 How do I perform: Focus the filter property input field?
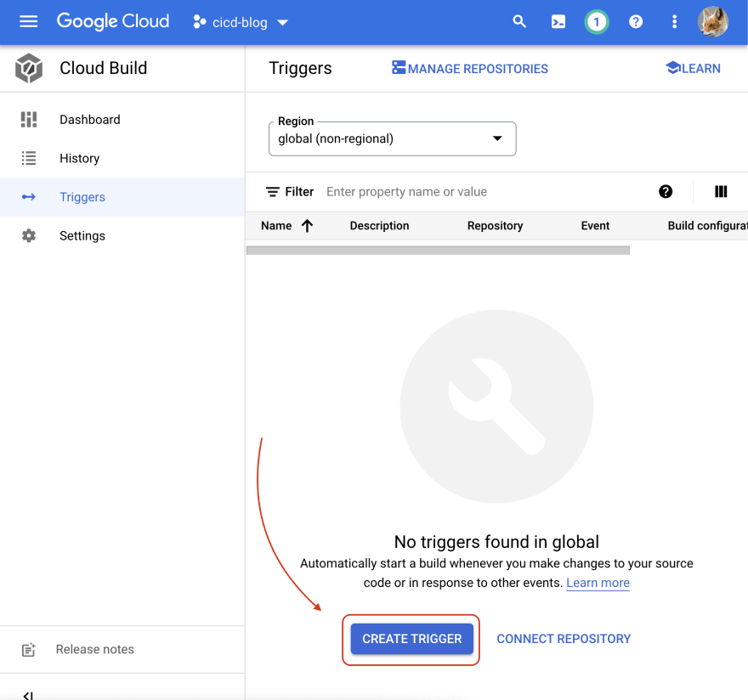pyautogui.click(x=486, y=192)
